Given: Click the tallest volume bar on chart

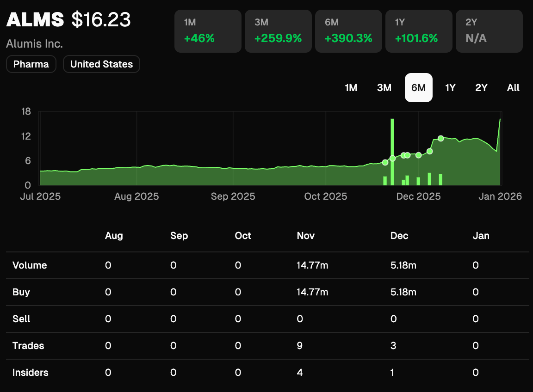Looking at the screenshot, I should tap(392, 152).
